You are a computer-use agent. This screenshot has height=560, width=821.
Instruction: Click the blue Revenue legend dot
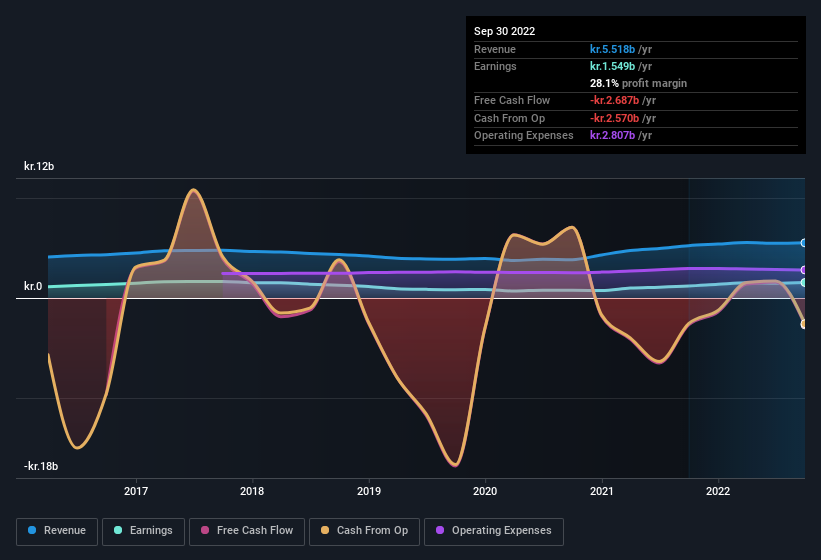tap(32, 530)
